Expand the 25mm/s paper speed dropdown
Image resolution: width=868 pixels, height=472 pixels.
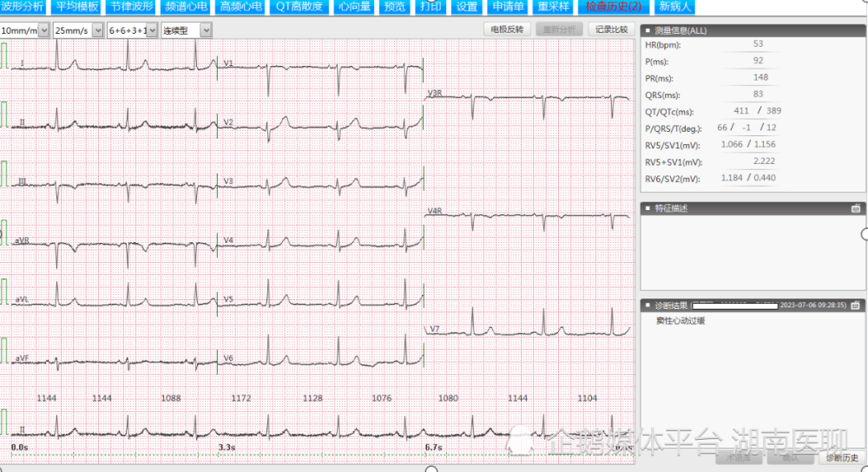coord(98,30)
